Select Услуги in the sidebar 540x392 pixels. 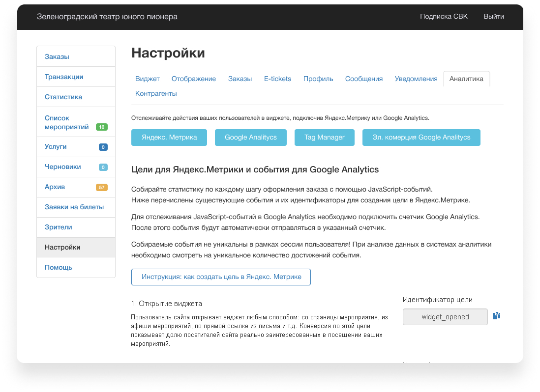(x=76, y=147)
